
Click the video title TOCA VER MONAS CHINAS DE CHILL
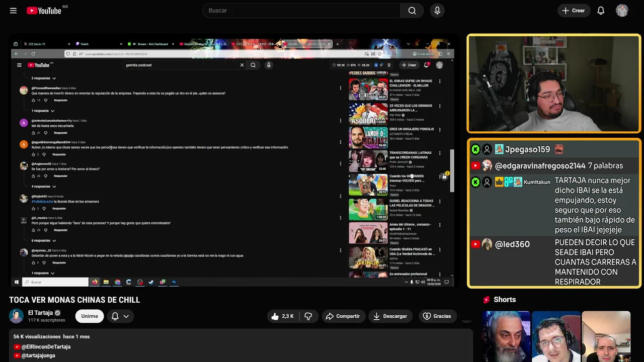coord(74,300)
